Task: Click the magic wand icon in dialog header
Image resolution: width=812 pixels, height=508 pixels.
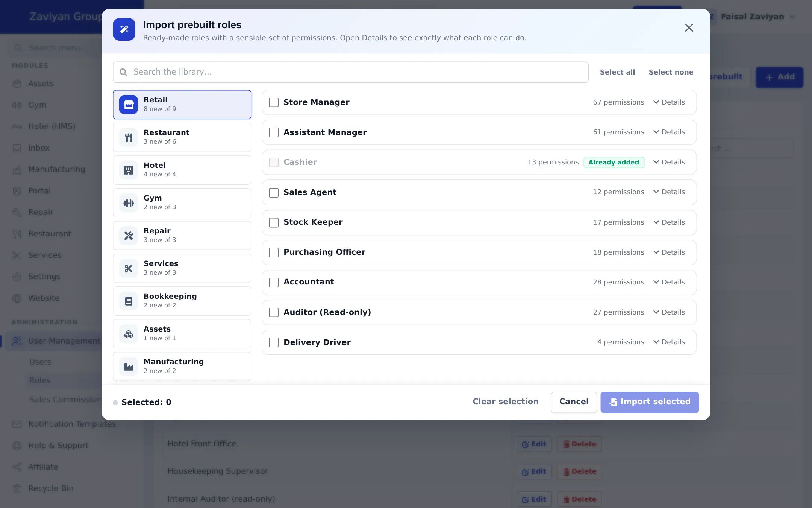Action: tap(124, 29)
